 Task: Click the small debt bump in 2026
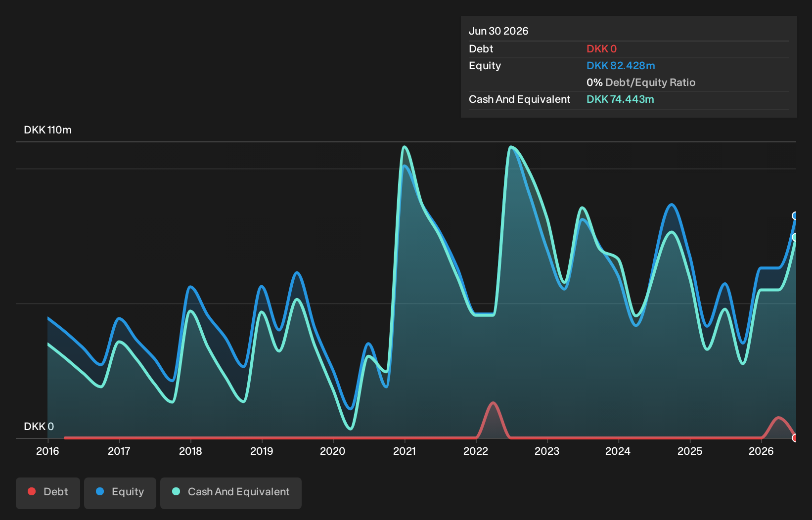tap(778, 419)
